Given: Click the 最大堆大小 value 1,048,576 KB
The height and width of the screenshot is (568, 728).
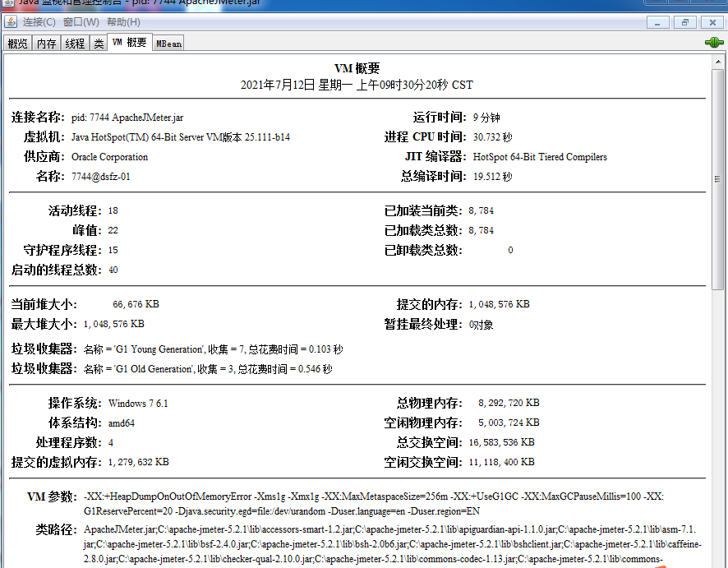Looking at the screenshot, I should (x=113, y=324).
